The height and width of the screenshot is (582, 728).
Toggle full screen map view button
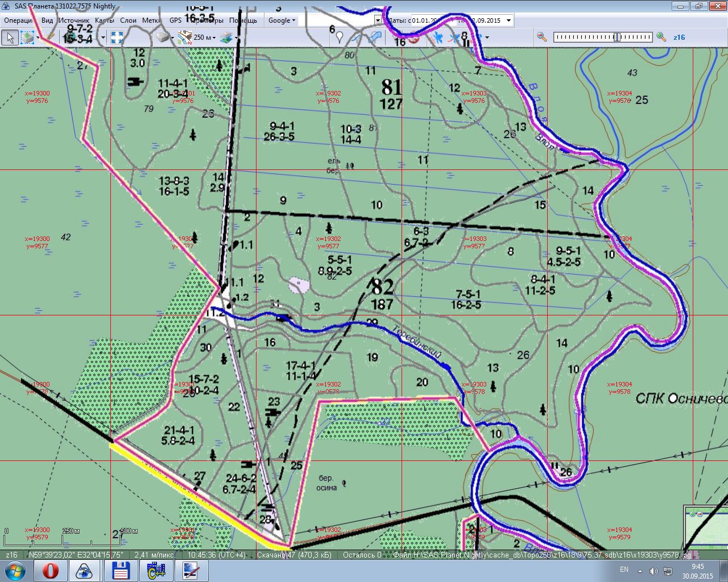click(x=117, y=38)
